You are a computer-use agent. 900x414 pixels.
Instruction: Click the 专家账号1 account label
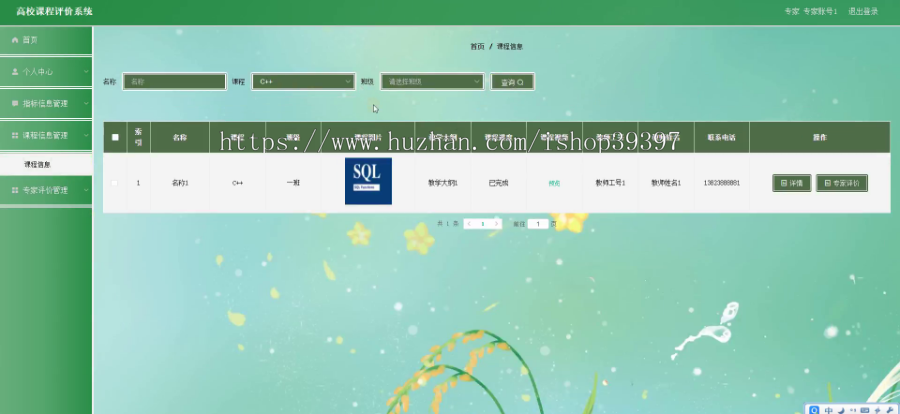(x=820, y=11)
